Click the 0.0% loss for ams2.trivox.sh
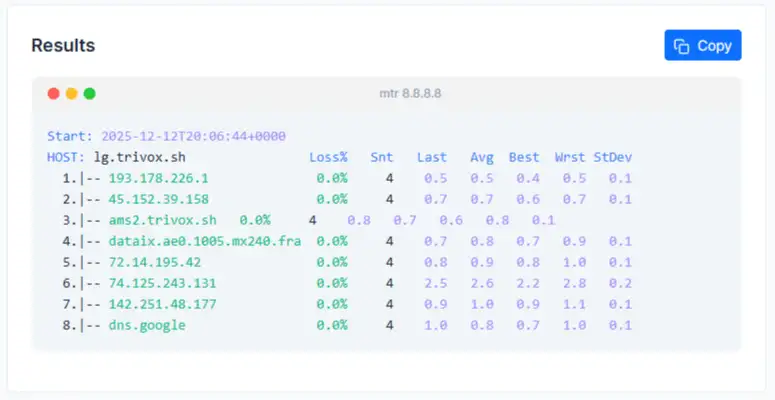The height and width of the screenshot is (400, 775). (x=255, y=220)
